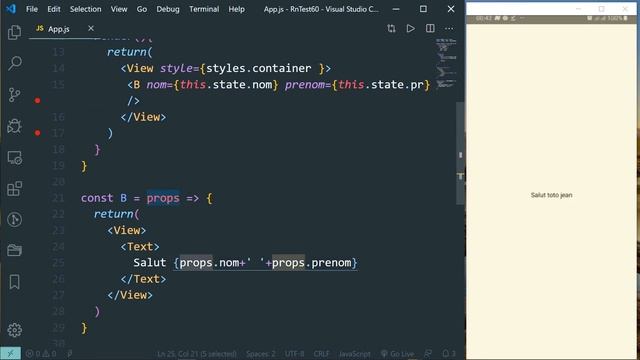Click the Run code play icon
Screen dimensions: 640x360
[x=410, y=28]
